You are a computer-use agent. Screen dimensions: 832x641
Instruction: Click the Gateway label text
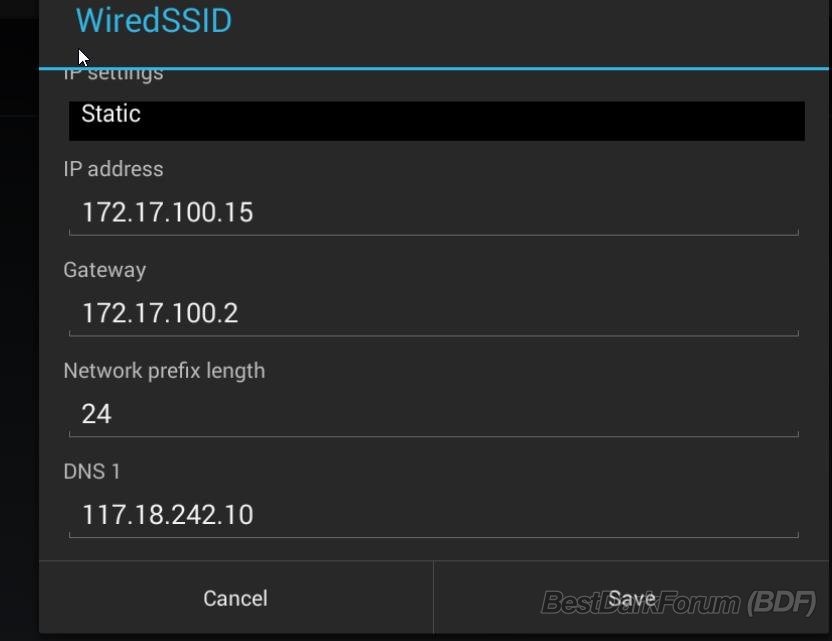point(104,270)
